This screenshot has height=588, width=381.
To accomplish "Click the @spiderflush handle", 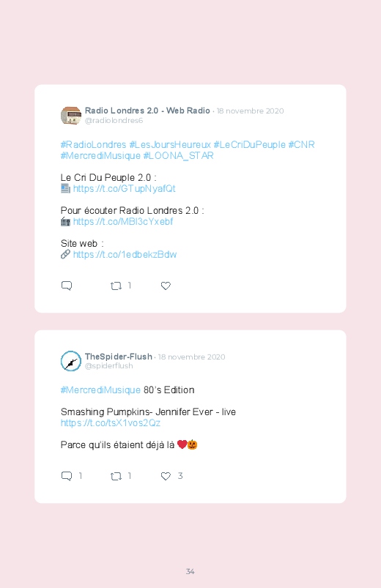I will [109, 365].
